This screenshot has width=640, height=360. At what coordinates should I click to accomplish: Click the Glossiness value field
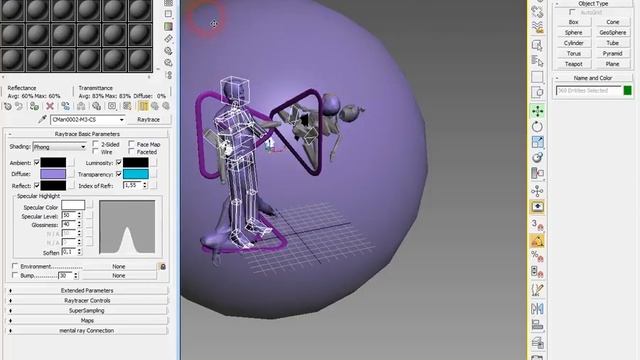pyautogui.click(x=69, y=224)
